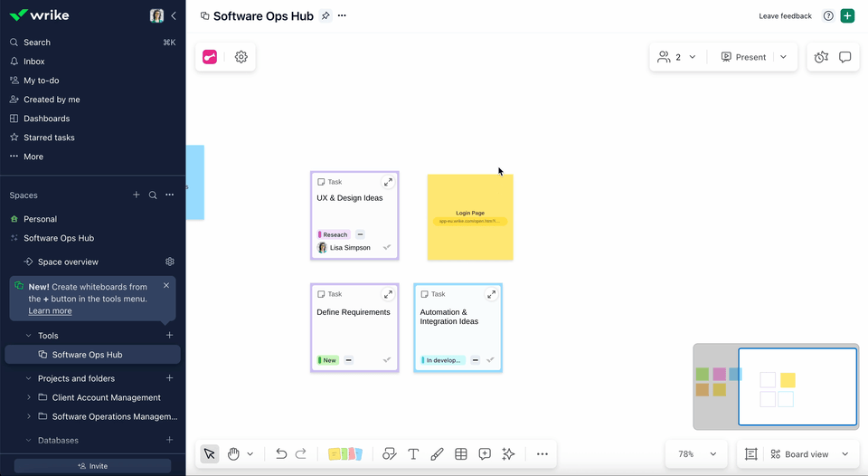
Task: Expand Software Operations Management folder
Action: [x=29, y=416]
